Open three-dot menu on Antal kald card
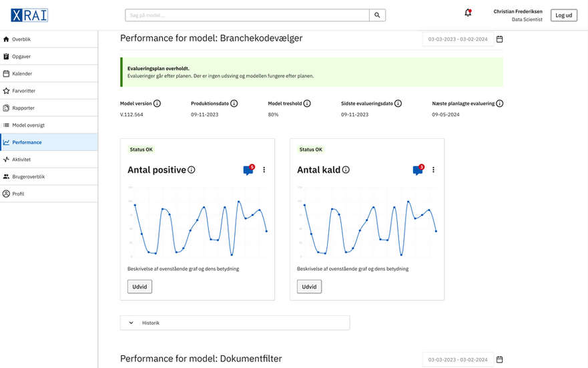 point(433,170)
